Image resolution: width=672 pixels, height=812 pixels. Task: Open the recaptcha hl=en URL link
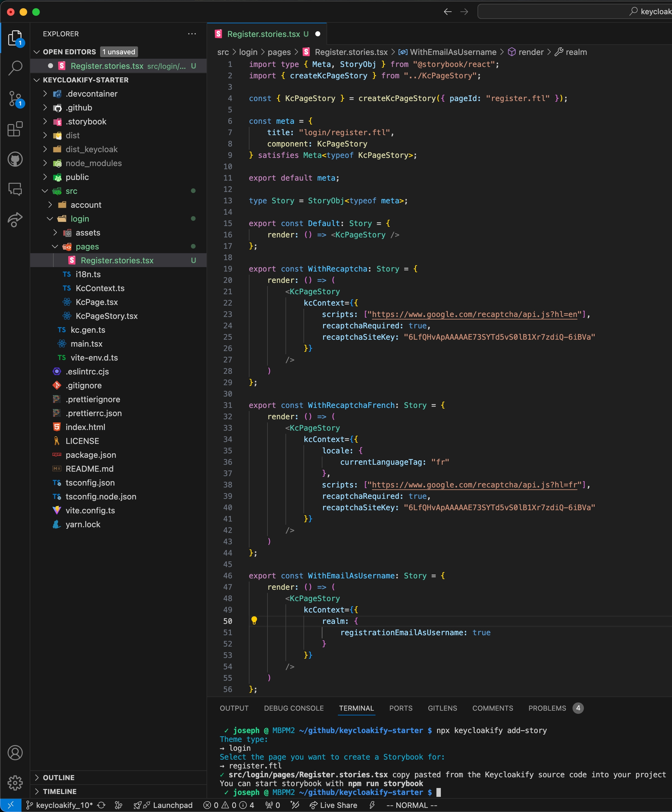pos(474,314)
